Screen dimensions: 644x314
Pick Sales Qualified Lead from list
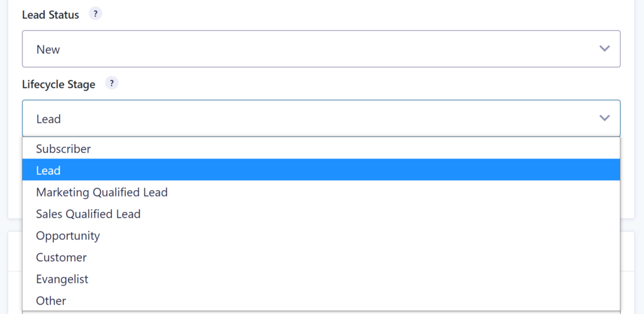point(88,214)
